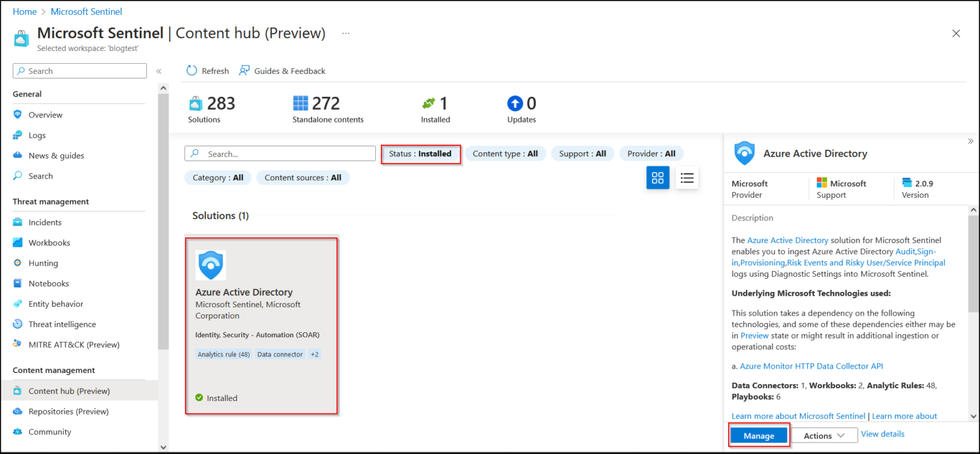Switch solutions to list view
Image resolution: width=980 pixels, height=454 pixels.
[687, 177]
